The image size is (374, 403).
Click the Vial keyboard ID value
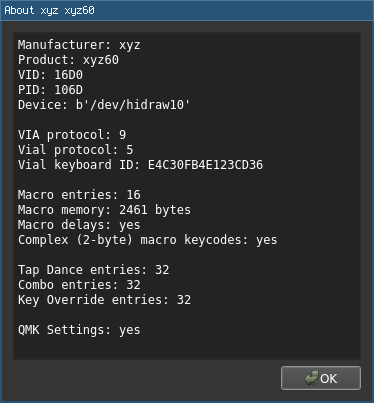(205, 165)
